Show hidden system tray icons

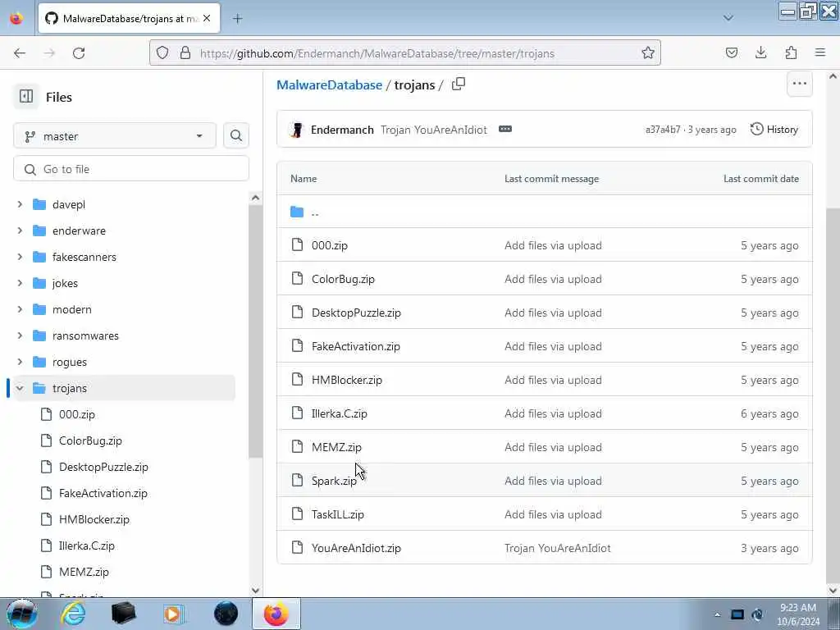coord(717,614)
